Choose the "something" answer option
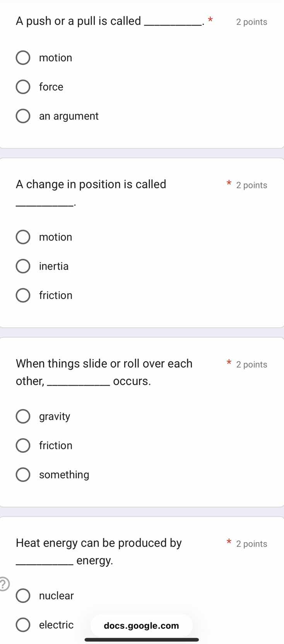 [23, 474]
